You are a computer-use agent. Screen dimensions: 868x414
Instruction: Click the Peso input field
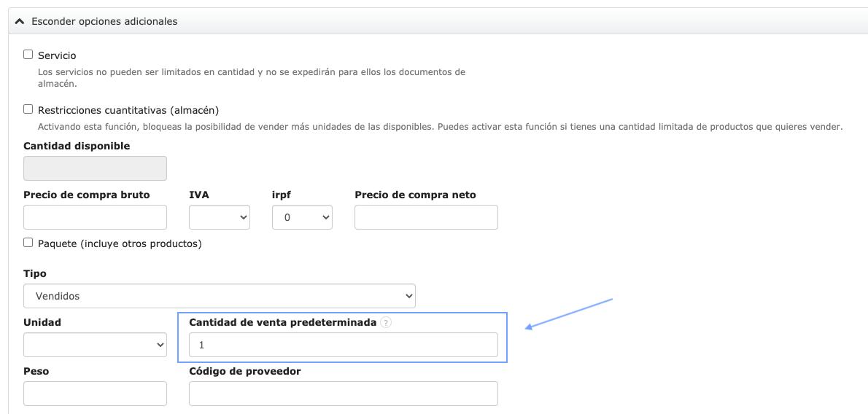pos(95,394)
